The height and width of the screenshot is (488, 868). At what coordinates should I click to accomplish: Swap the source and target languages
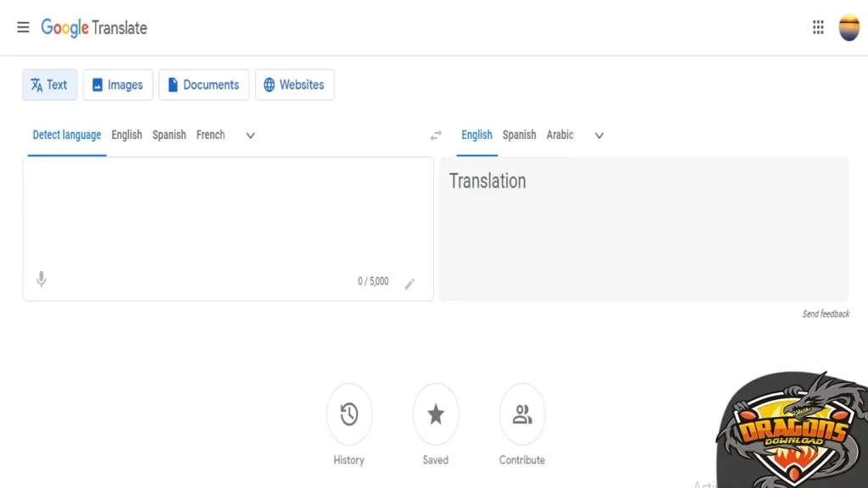pyautogui.click(x=435, y=135)
